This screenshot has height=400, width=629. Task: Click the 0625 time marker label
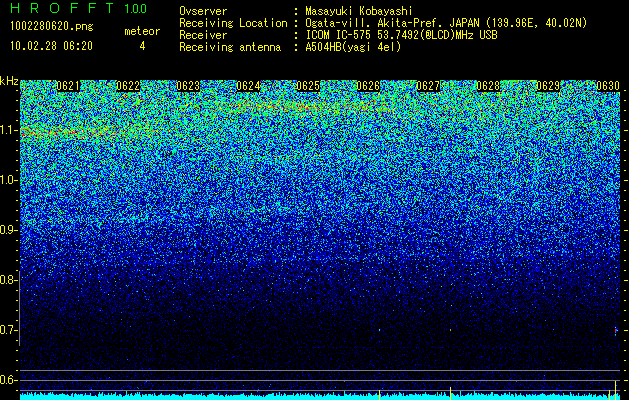pyautogui.click(x=308, y=86)
